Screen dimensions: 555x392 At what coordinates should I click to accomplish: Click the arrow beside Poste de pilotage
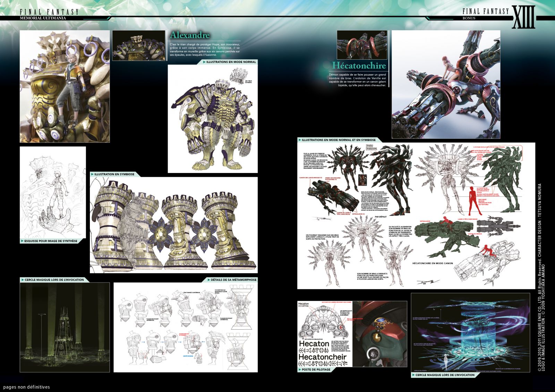click(x=300, y=369)
